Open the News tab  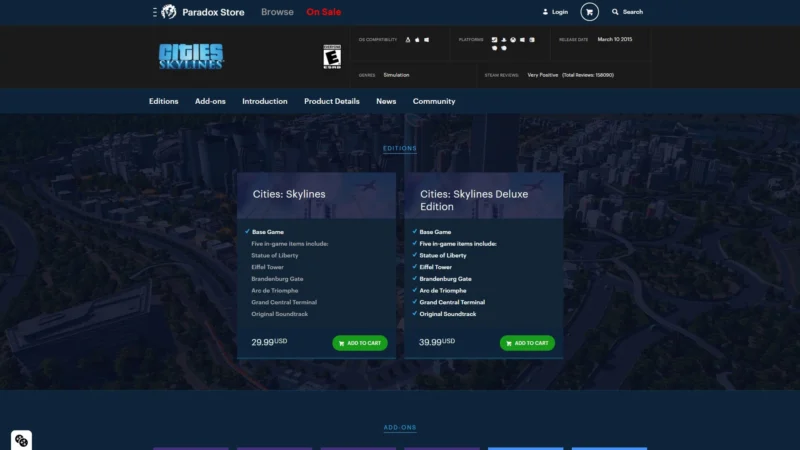click(x=386, y=101)
